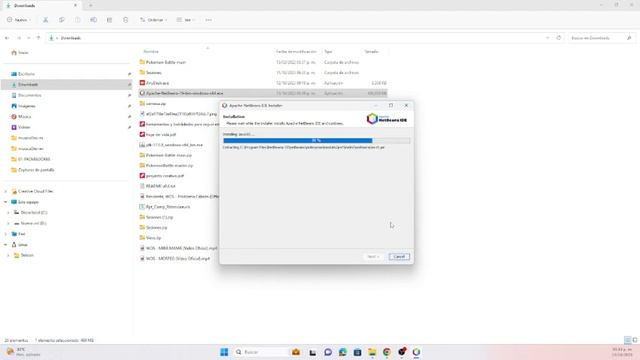Collapse the Linux entry in sidebar
Image resolution: width=640 pixels, height=360 pixels.
click(x=6, y=244)
